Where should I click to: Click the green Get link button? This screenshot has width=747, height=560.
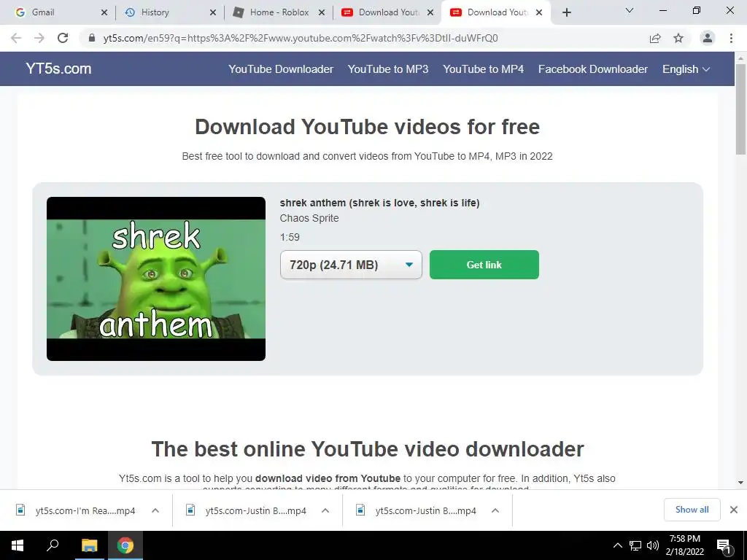click(484, 265)
